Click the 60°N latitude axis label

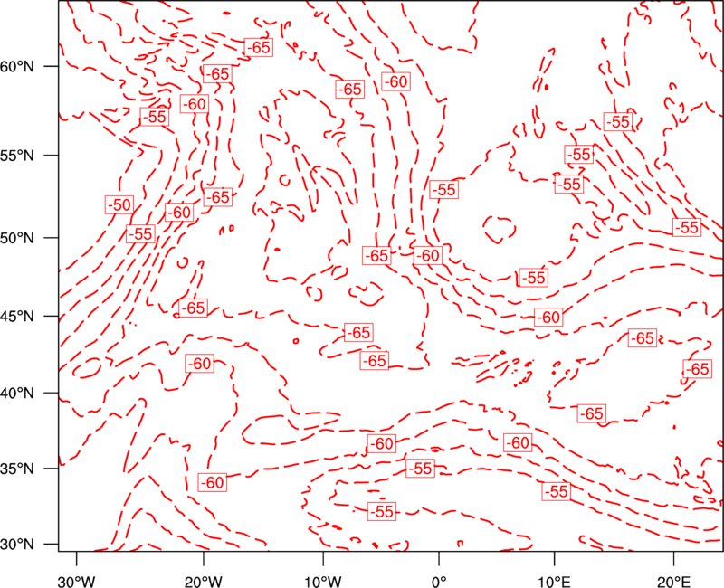point(17,66)
